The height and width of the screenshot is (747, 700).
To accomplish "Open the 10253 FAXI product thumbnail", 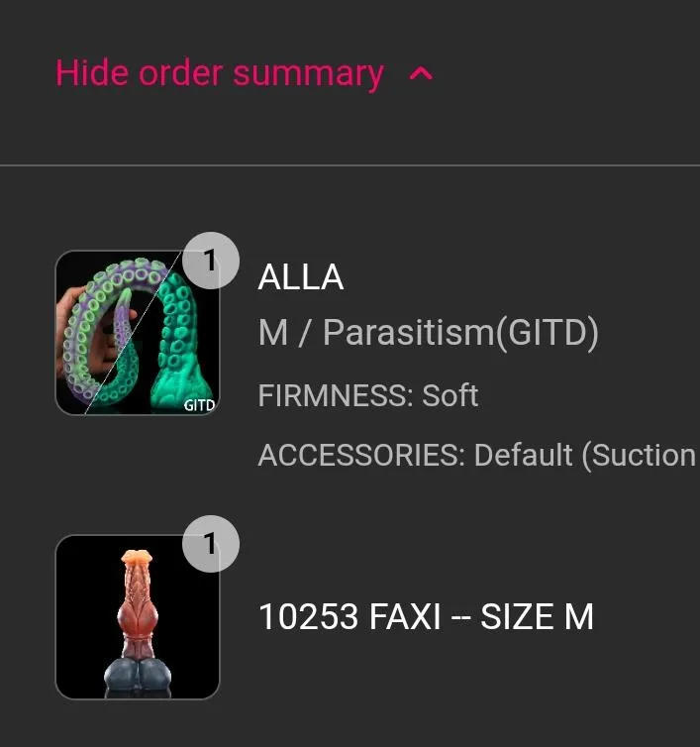I will click(x=137, y=617).
